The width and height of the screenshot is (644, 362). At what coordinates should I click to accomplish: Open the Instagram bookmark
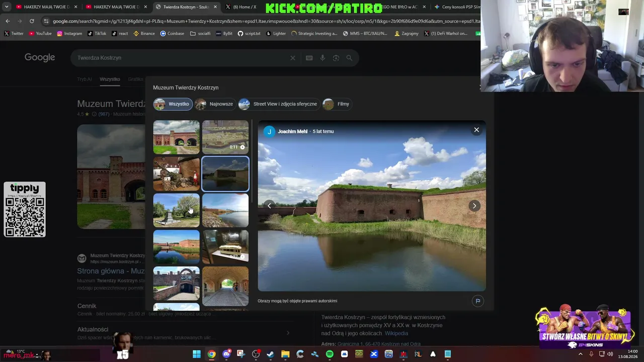coord(69,34)
